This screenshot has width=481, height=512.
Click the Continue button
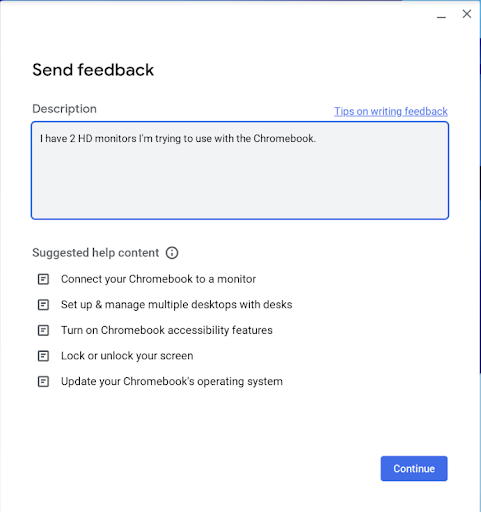coord(414,468)
